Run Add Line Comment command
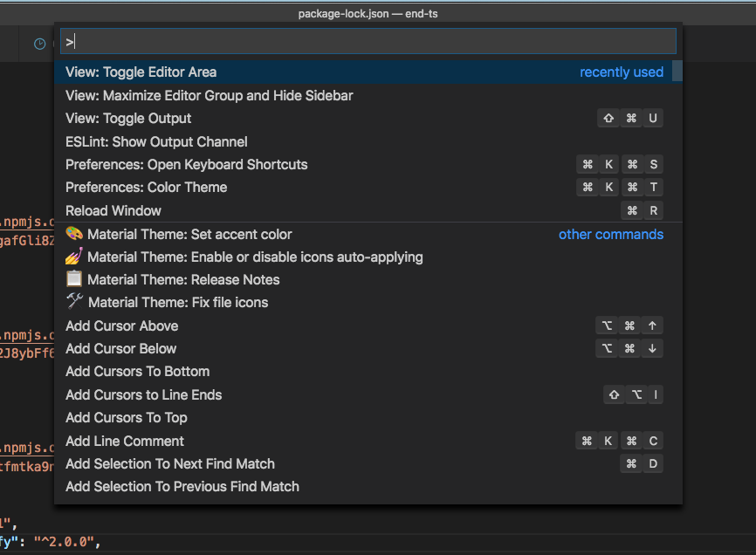 [368, 441]
